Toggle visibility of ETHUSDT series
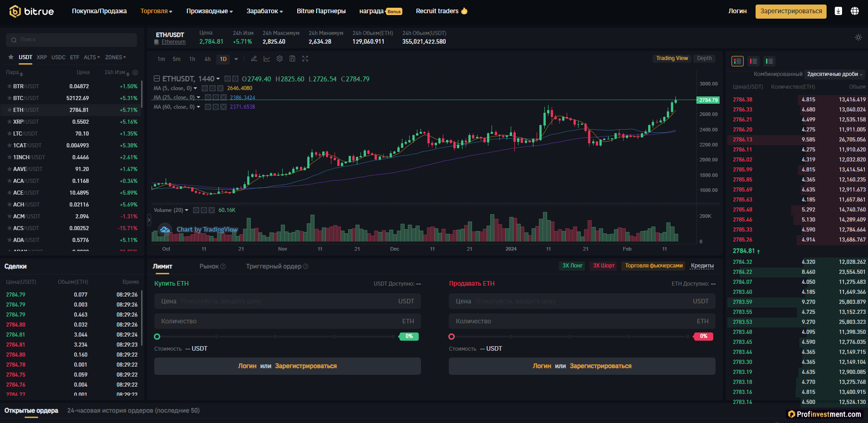868x423 pixels. [228, 79]
